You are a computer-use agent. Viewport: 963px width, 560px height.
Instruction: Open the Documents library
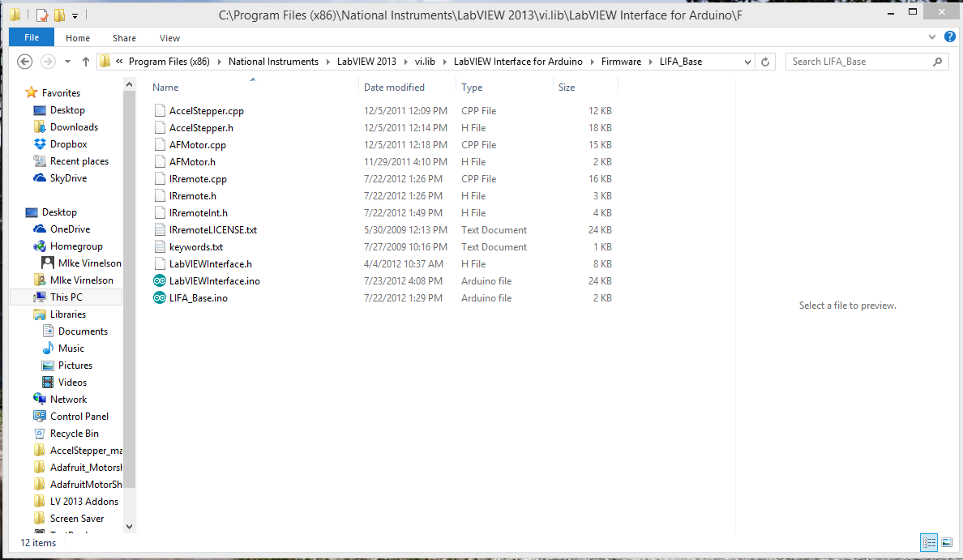tap(83, 331)
